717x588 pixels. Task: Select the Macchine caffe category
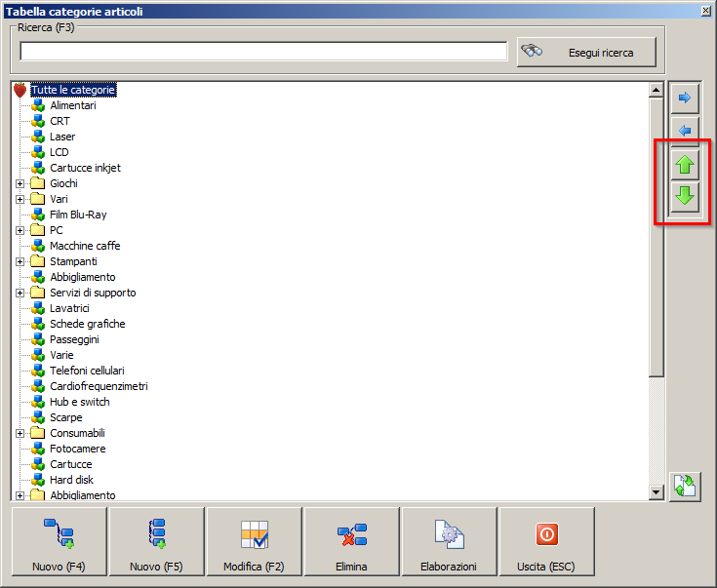[85, 246]
